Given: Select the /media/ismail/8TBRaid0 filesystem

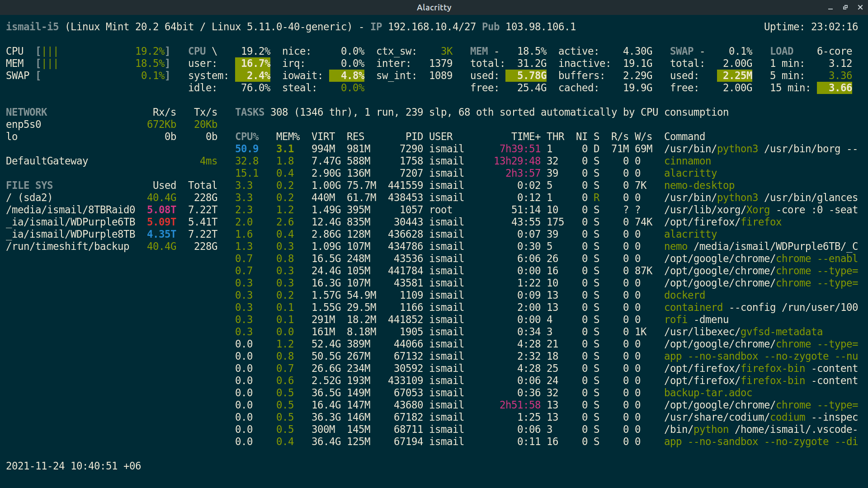Looking at the screenshot, I should point(70,210).
